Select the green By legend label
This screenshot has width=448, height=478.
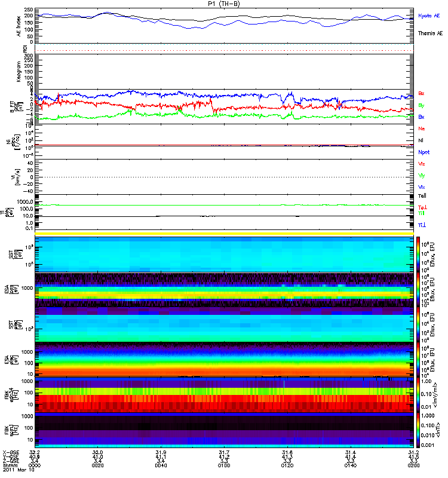(x=422, y=105)
